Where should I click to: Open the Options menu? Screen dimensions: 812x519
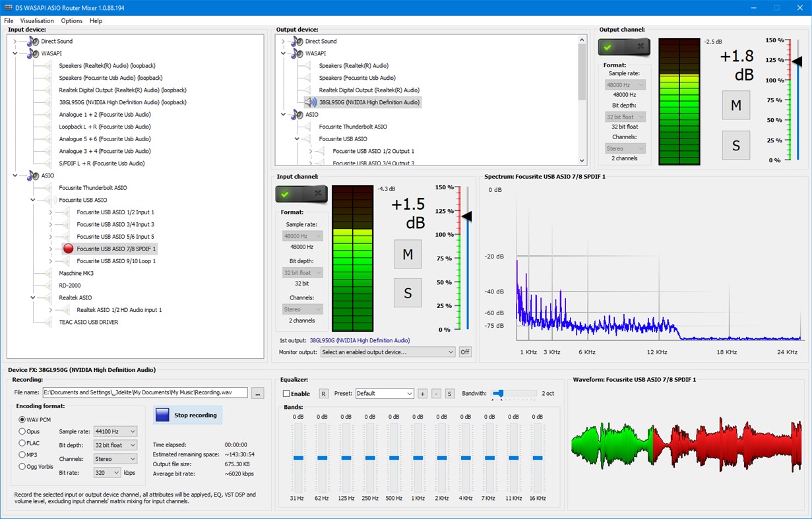(71, 20)
